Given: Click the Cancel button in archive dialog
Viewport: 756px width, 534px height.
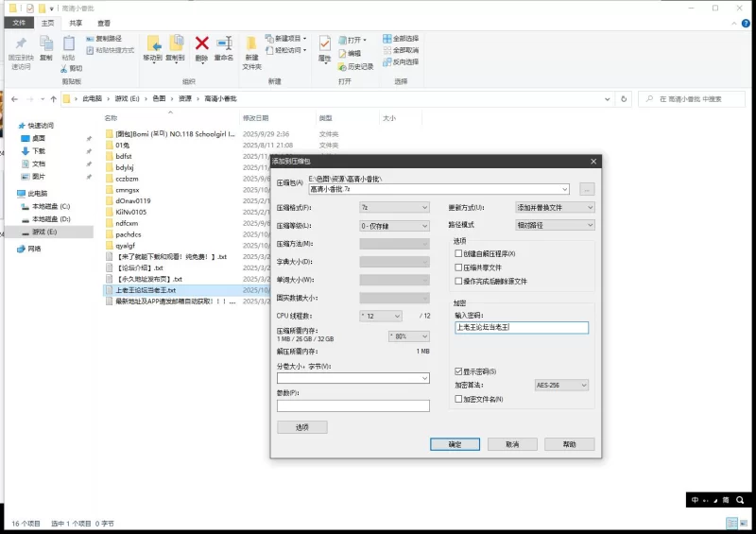Looking at the screenshot, I should click(512, 444).
